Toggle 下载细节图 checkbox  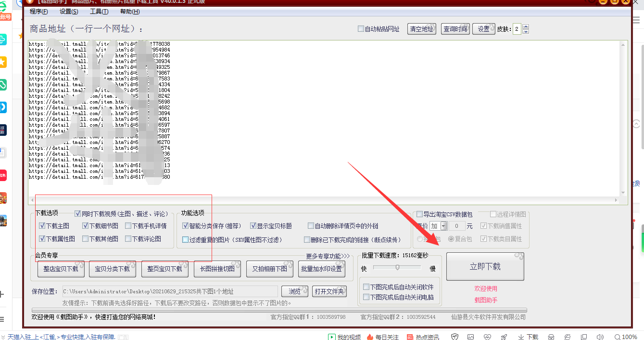tap(86, 226)
